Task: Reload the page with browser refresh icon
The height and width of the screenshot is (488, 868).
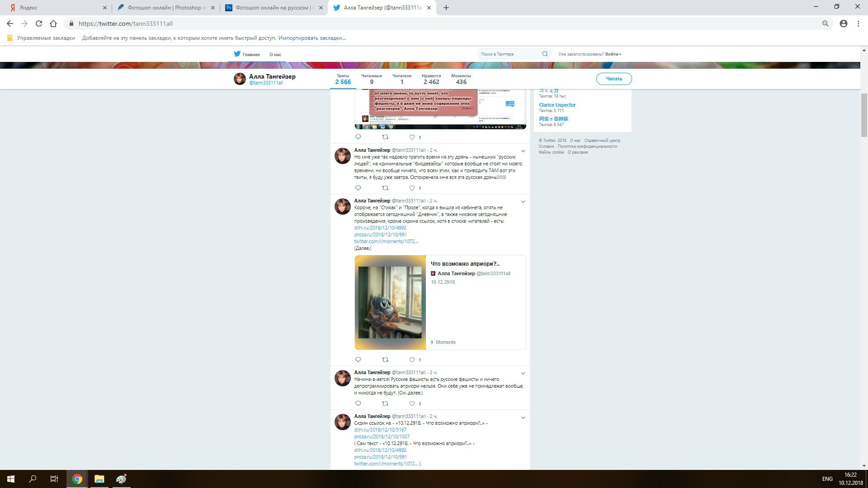Action: pyautogui.click(x=39, y=23)
